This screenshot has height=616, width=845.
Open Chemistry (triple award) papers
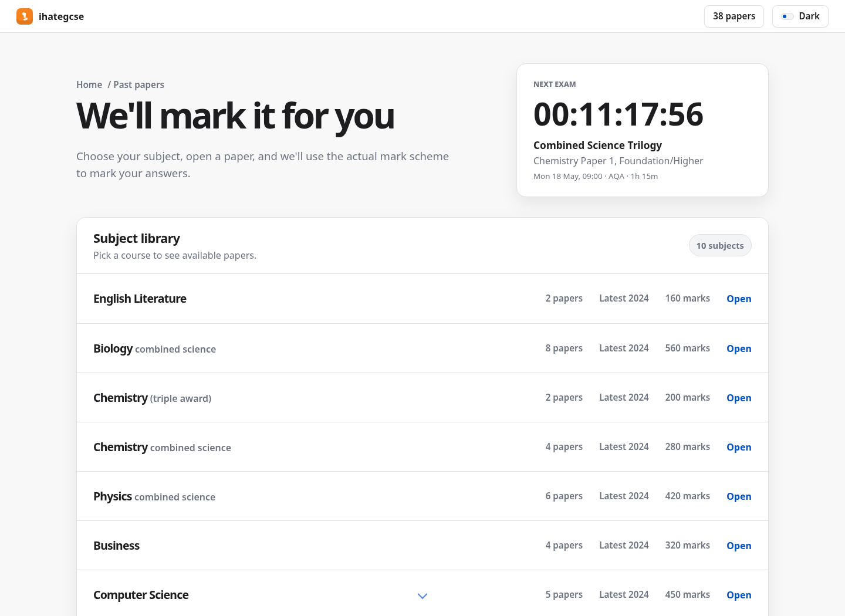[739, 398]
